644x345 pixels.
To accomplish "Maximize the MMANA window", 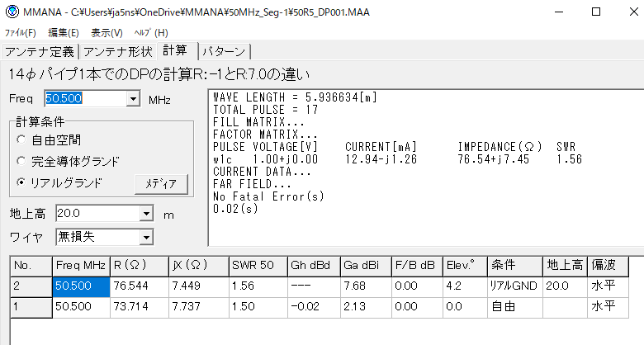I will (x=595, y=12).
